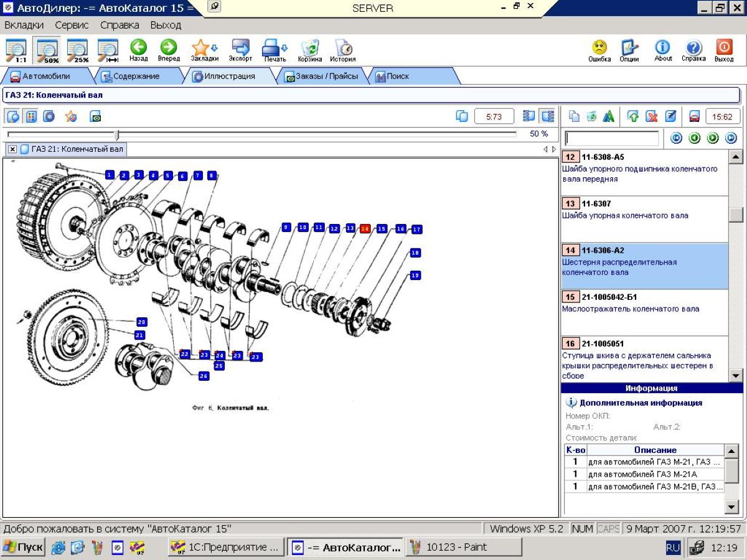The width and height of the screenshot is (747, 560).
Task: Set illustration zoom to 25%
Action: (x=78, y=51)
